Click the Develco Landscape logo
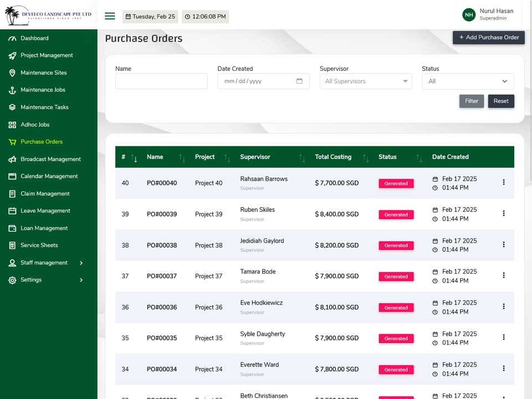The width and height of the screenshot is (532, 399). pyautogui.click(x=49, y=15)
